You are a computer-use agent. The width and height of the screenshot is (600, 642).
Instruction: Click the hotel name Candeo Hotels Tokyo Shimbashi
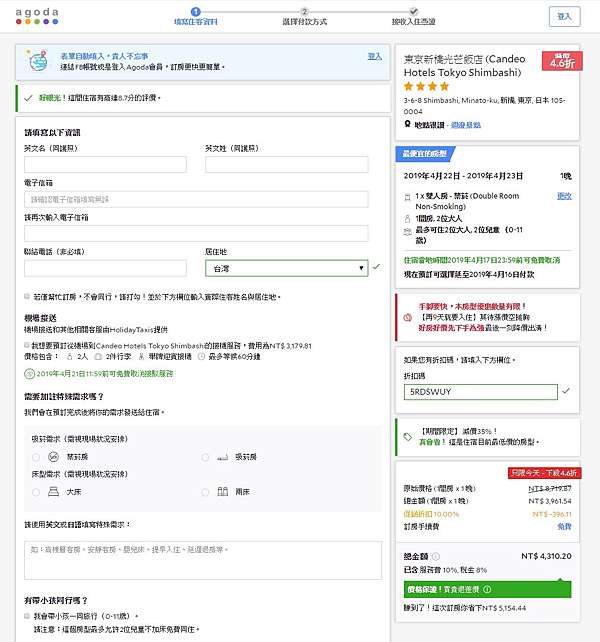point(464,66)
